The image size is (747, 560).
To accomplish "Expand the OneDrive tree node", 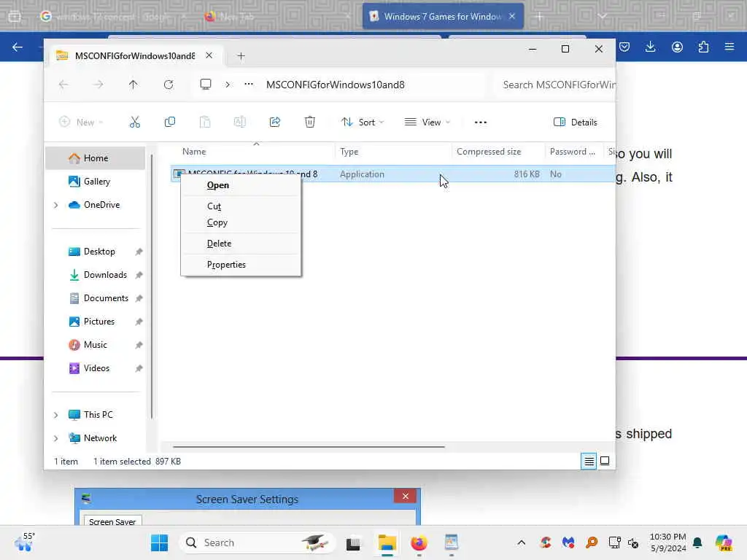I will coord(55,205).
